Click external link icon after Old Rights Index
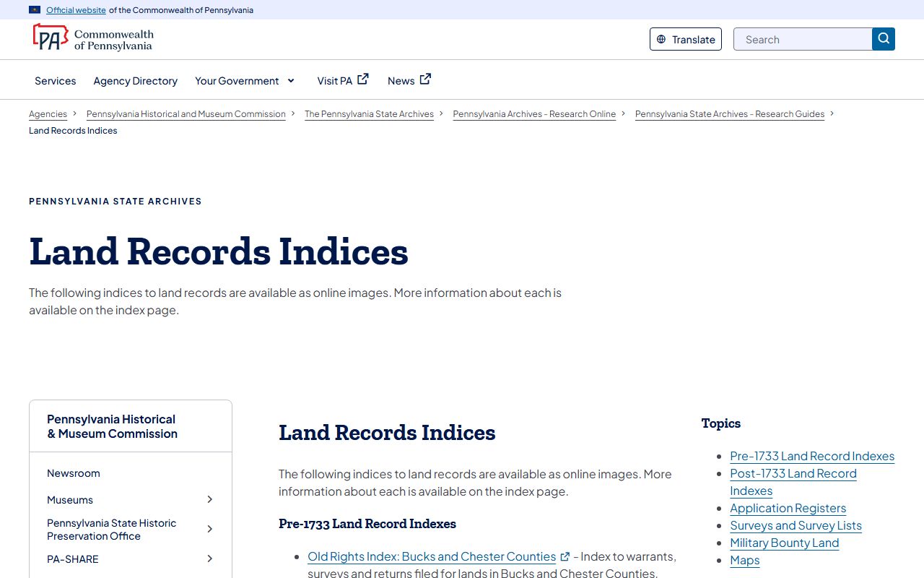Image resolution: width=924 pixels, height=578 pixels. [x=565, y=557]
